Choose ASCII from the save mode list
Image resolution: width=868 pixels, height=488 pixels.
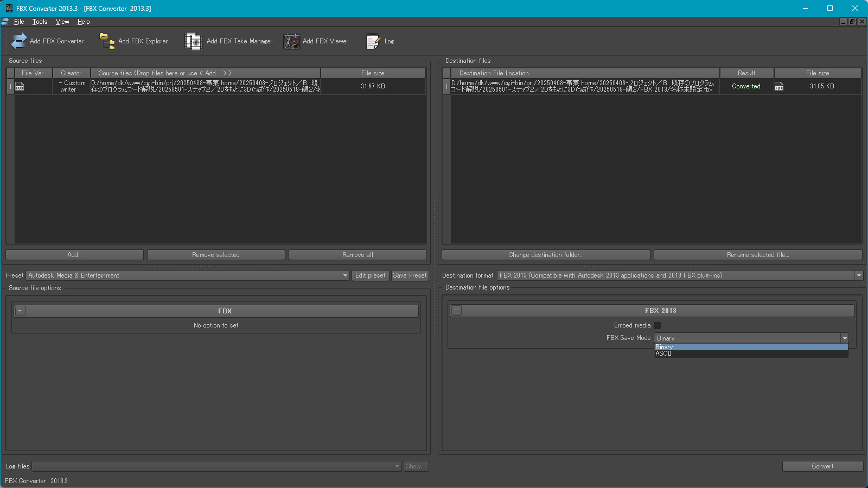(x=751, y=354)
